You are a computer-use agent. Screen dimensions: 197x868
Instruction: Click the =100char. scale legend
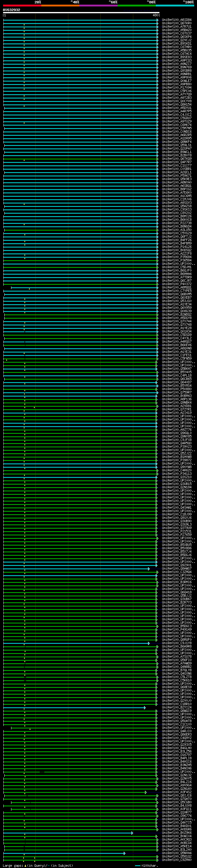[x=146, y=865]
